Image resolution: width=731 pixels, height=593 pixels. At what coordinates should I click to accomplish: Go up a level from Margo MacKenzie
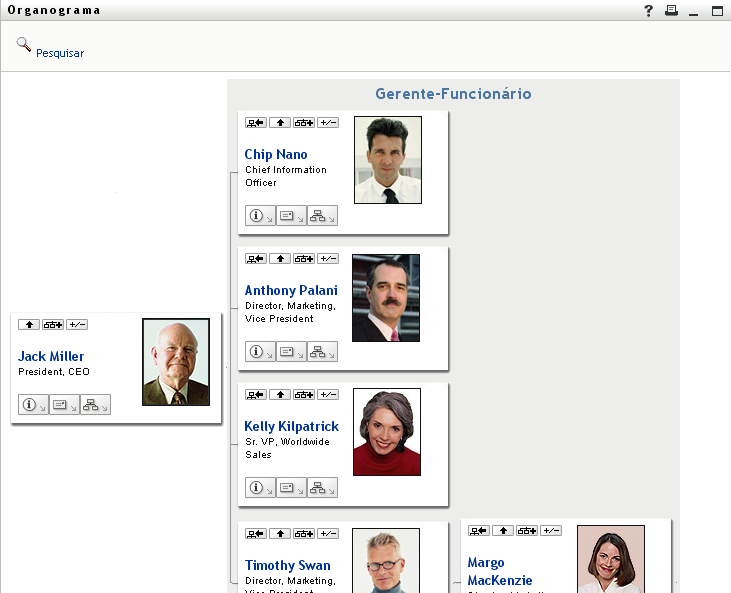503,531
